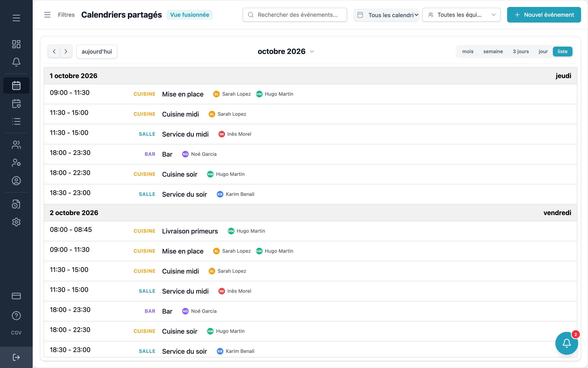Click the Vue fusionnée badge

pos(189,15)
